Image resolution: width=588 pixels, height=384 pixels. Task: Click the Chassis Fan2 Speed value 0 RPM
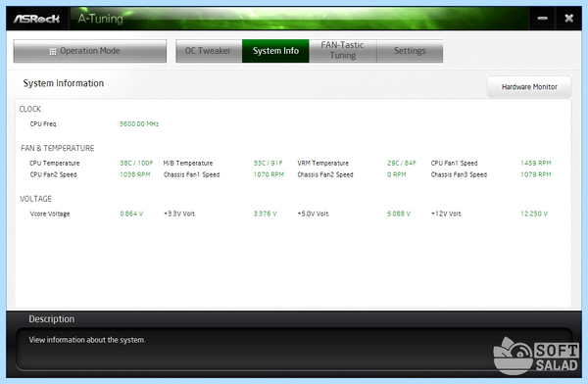(396, 174)
